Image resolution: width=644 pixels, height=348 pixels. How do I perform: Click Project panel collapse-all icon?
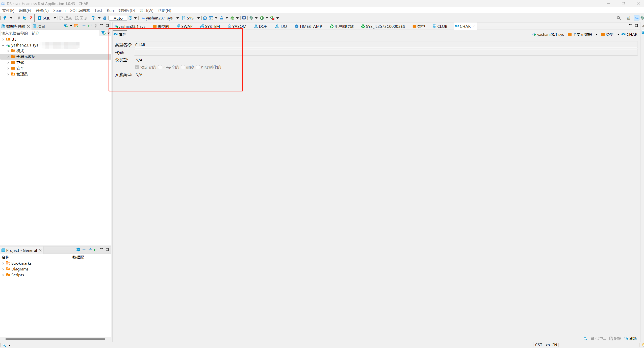[x=84, y=250]
